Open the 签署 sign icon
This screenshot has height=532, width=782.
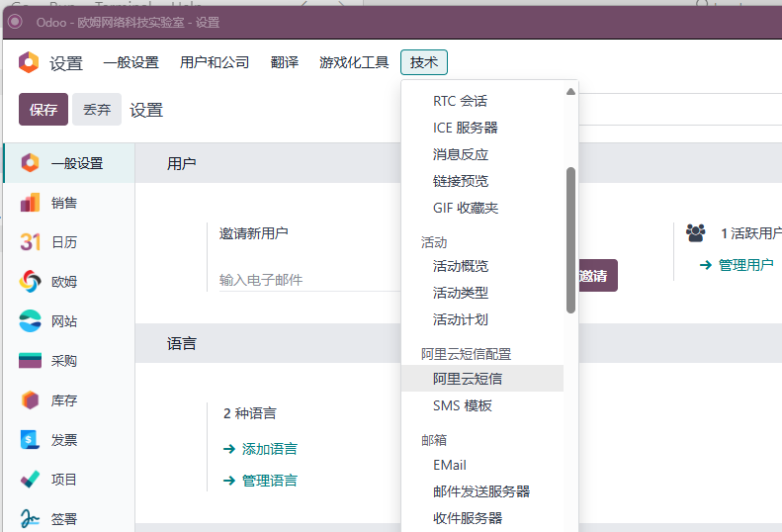[x=30, y=518]
